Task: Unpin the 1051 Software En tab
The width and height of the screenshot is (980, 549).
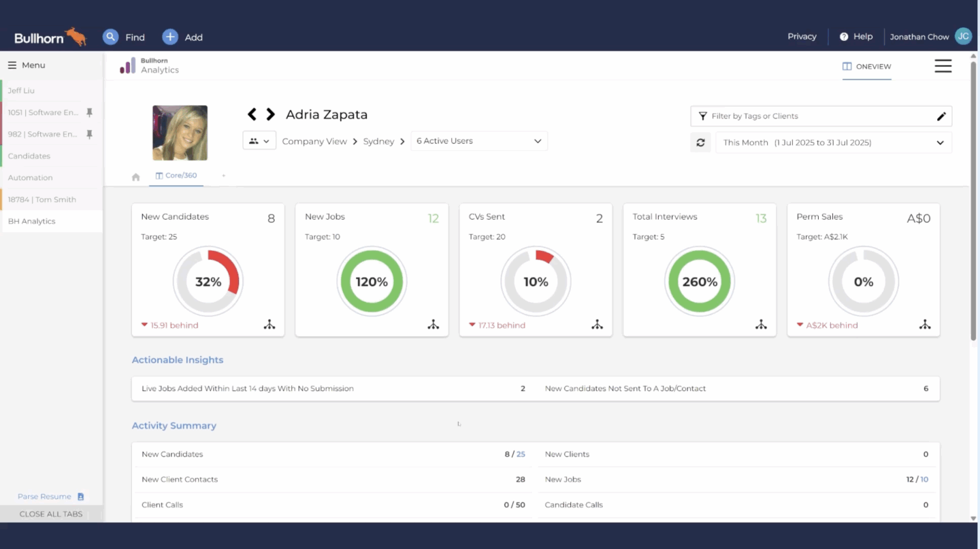Action: point(89,113)
